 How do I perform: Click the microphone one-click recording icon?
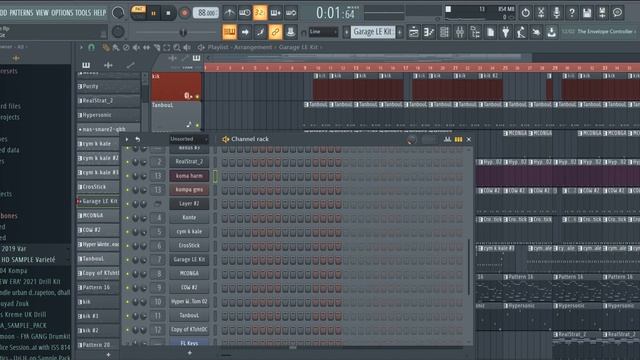click(x=556, y=13)
